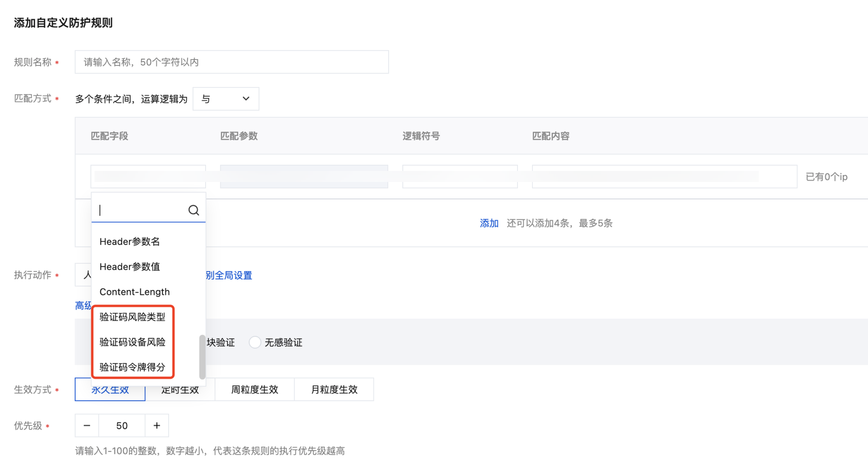Open the 逻辑符号 select box
This screenshot has height=471, width=868.
(x=460, y=176)
